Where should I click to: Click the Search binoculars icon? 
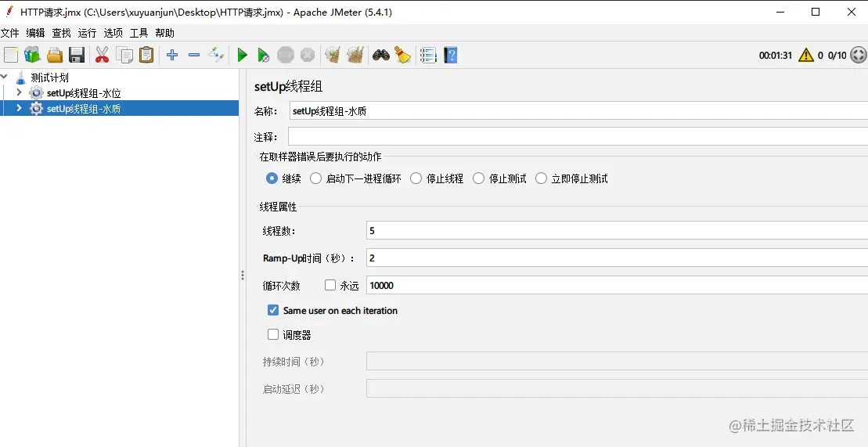(381, 55)
